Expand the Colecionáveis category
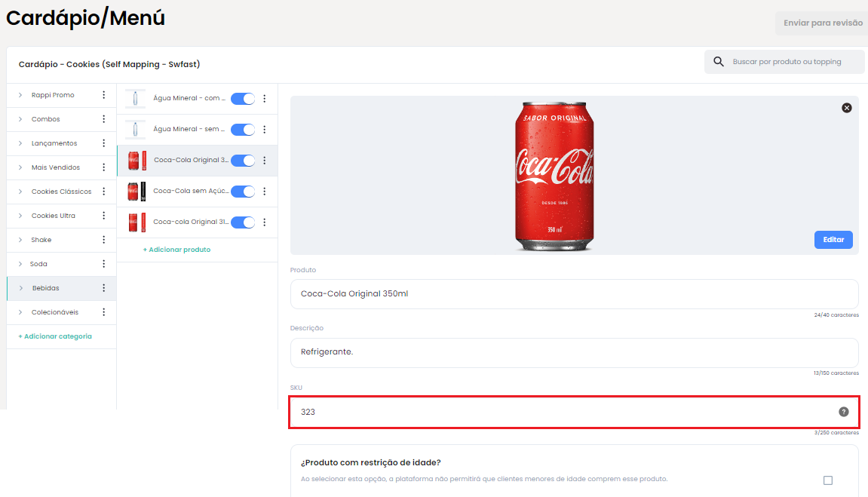The width and height of the screenshot is (868, 497). [20, 312]
